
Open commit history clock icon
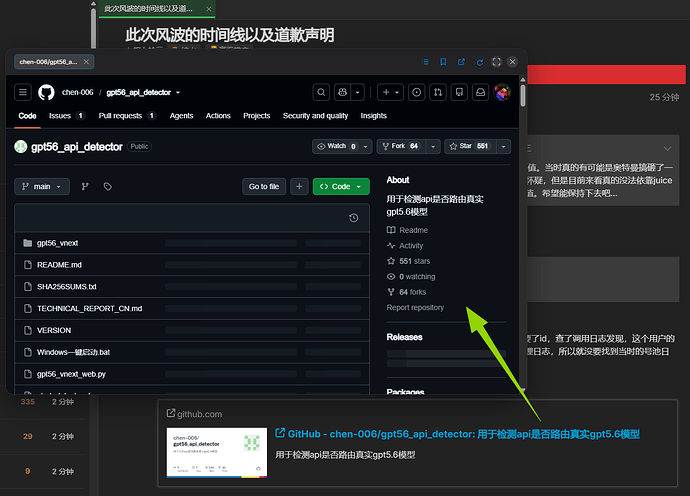click(x=353, y=218)
